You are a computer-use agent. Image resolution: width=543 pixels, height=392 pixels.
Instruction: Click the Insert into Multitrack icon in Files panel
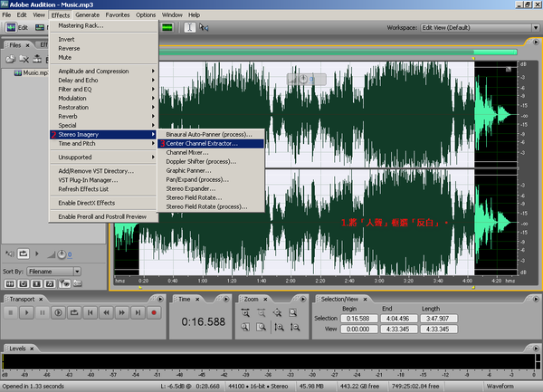37,59
